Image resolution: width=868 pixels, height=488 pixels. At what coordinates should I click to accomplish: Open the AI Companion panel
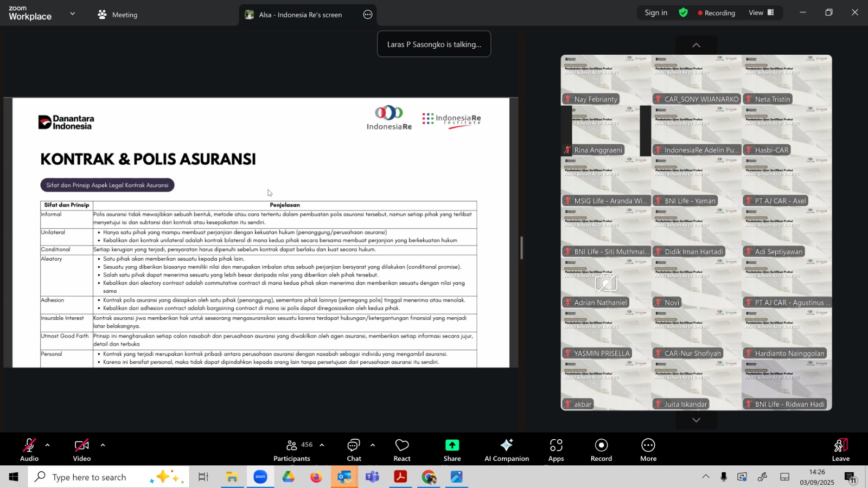[x=506, y=450]
